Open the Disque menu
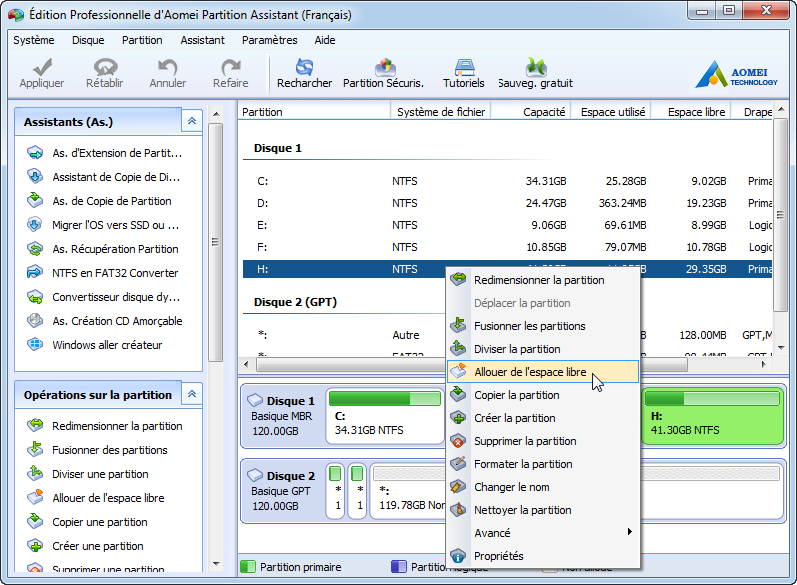This screenshot has height=585, width=797. coord(88,40)
